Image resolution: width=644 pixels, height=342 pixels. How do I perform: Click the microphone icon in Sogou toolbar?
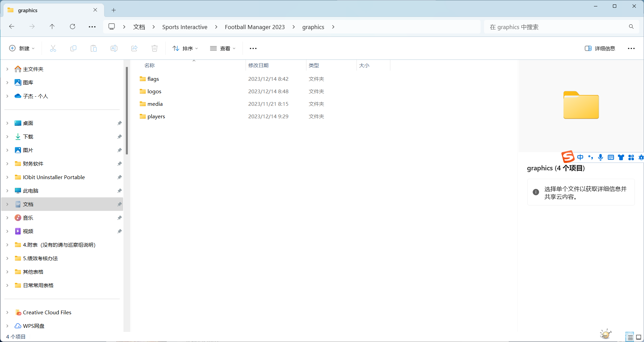pos(600,157)
